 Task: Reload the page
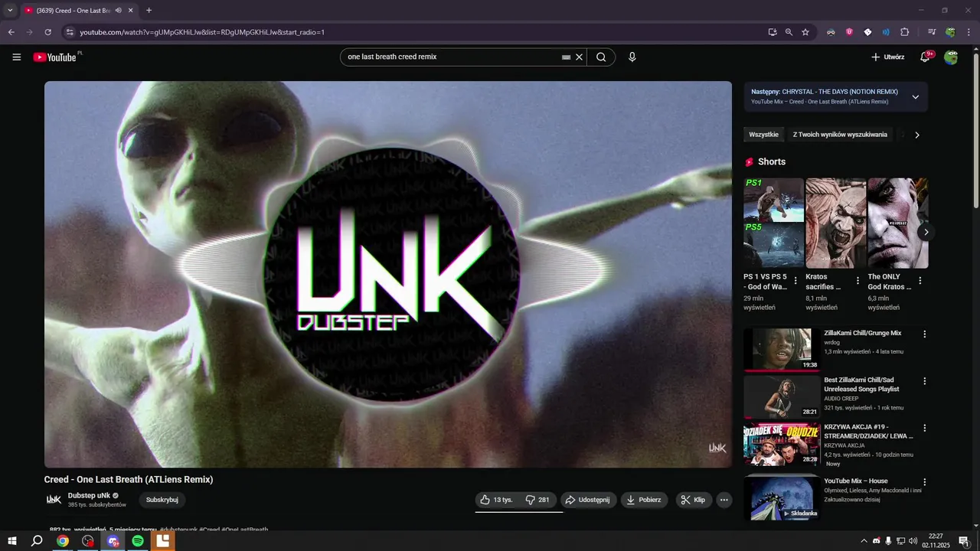pos(47,32)
